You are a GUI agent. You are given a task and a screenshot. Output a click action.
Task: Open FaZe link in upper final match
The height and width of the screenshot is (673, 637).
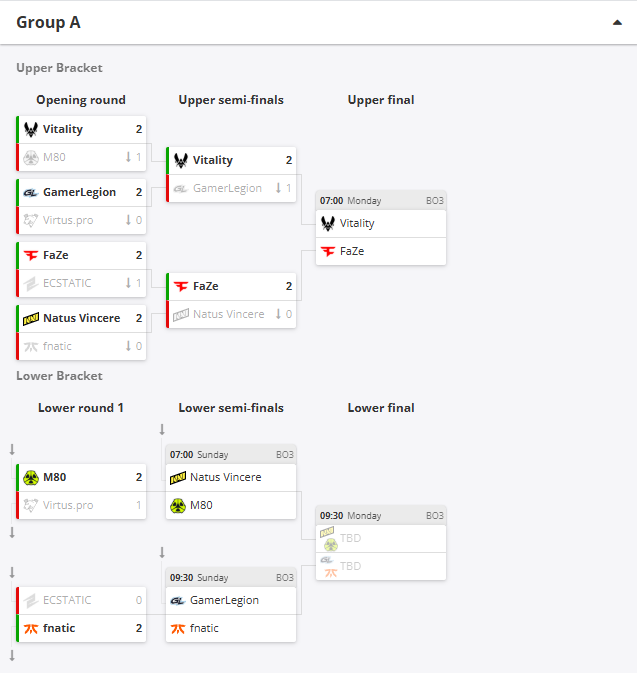352,252
